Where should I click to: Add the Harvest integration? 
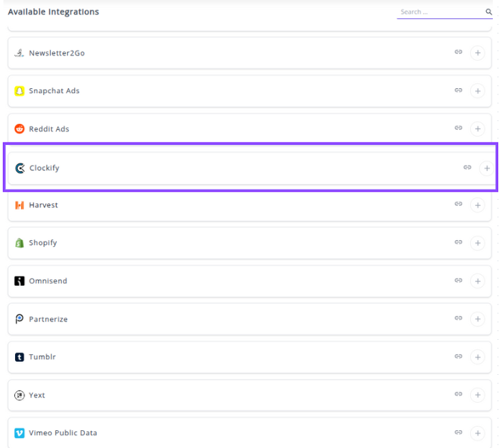click(x=477, y=205)
